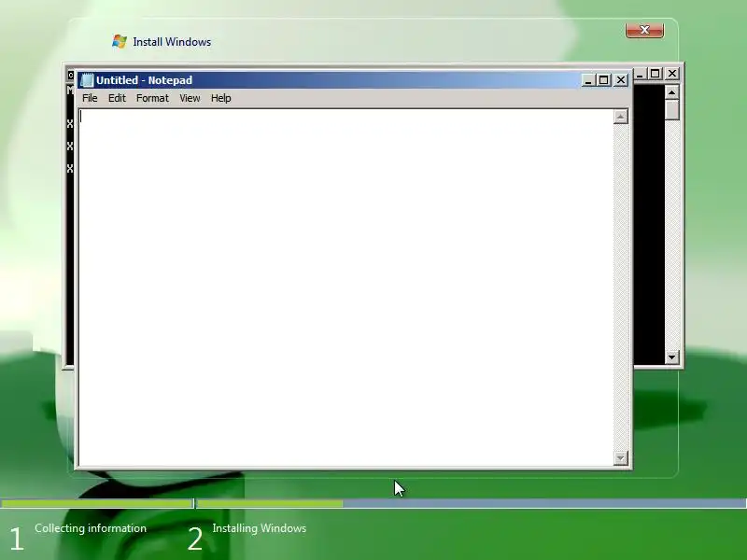Click the Installing Windows step label
747x560 pixels.
[260, 528]
